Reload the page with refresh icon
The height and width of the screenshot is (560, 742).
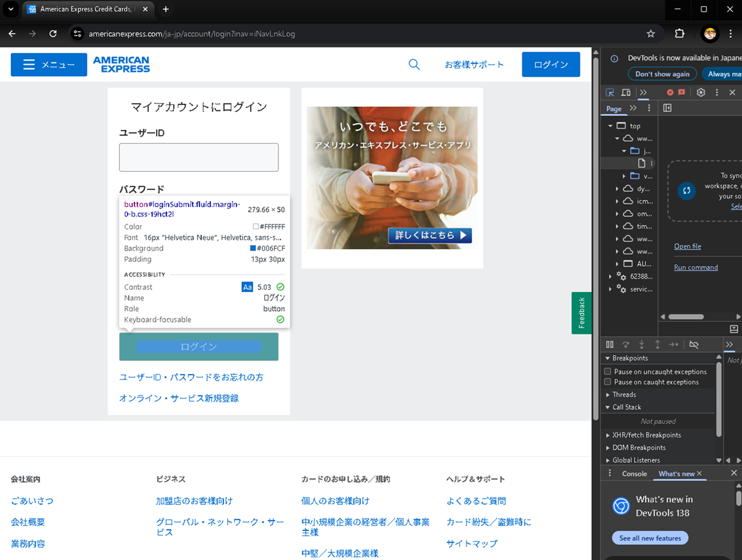point(53,34)
